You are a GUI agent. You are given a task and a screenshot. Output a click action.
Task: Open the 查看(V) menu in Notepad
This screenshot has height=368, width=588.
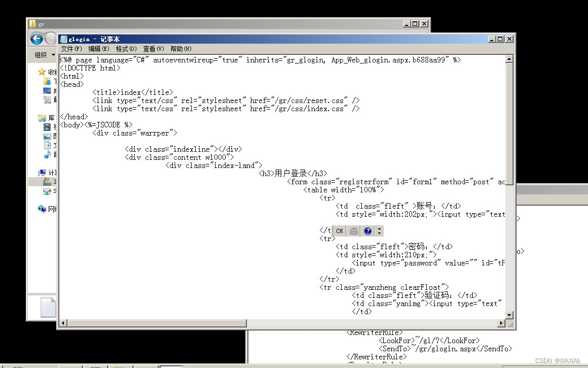point(154,49)
